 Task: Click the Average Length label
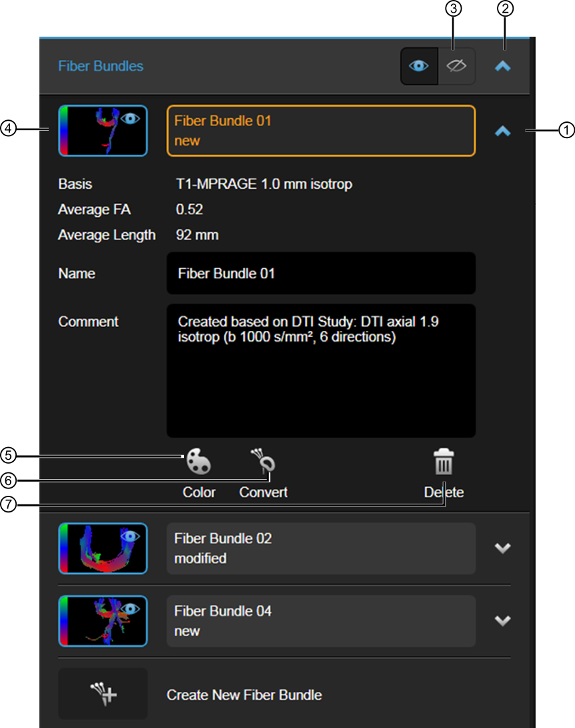click(107, 236)
